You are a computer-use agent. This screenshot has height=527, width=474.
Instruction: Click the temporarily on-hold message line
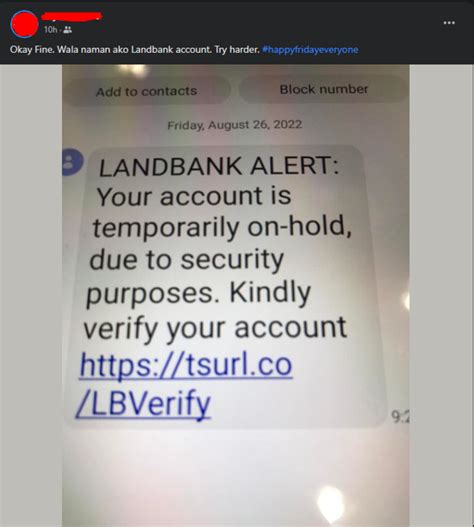click(222, 228)
